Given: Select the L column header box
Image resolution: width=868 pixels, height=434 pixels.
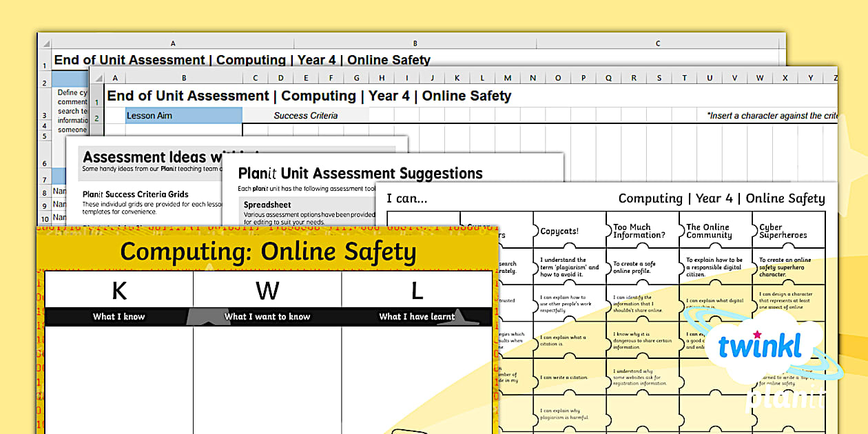Looking at the screenshot, I should pyautogui.click(x=417, y=291).
